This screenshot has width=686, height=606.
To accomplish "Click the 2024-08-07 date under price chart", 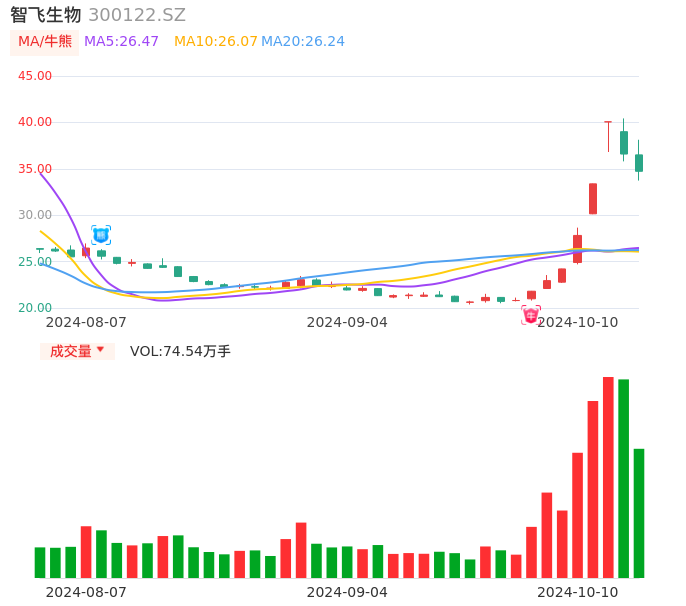I will [86, 322].
